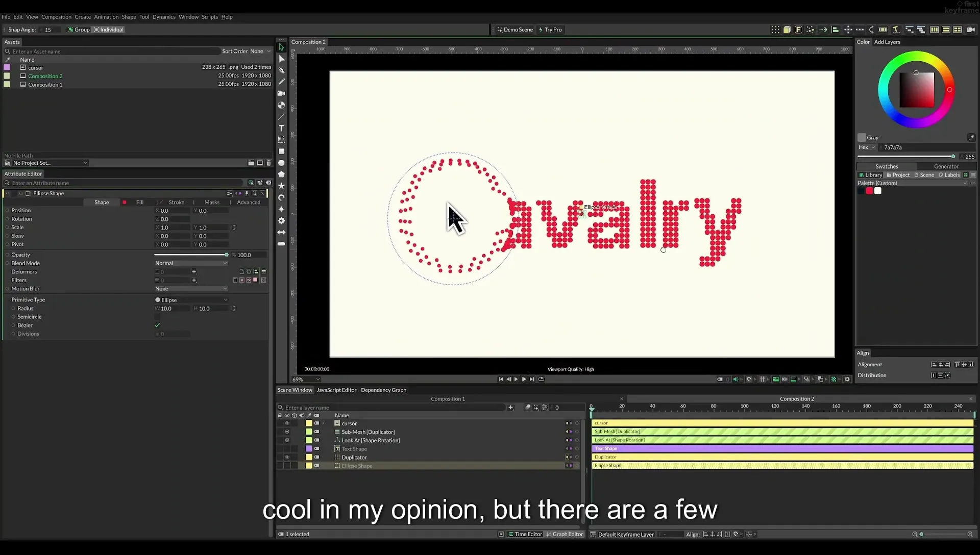Toggle visibility of Sub-Mesh [Duplicator] layer
Image resolution: width=980 pixels, height=555 pixels.
click(x=287, y=432)
